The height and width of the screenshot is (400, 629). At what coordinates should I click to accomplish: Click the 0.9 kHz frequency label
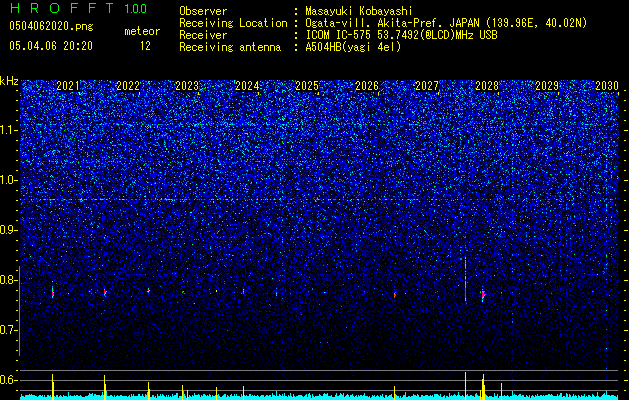9,230
